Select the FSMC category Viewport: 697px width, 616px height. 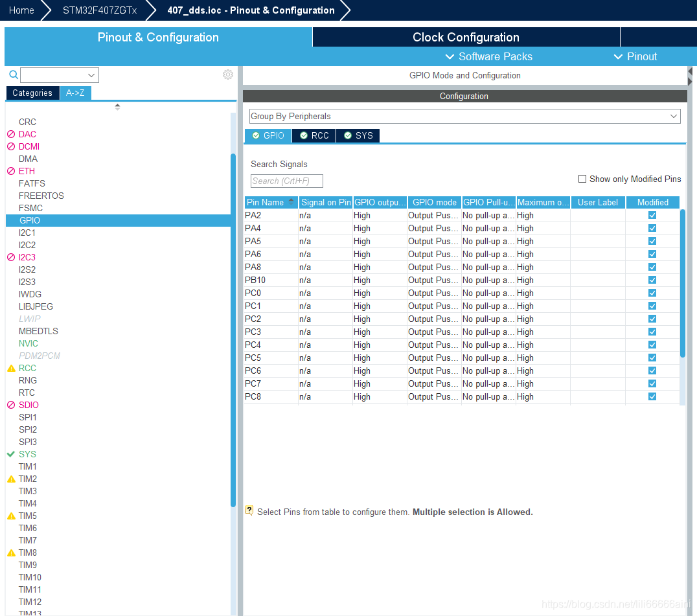30,208
